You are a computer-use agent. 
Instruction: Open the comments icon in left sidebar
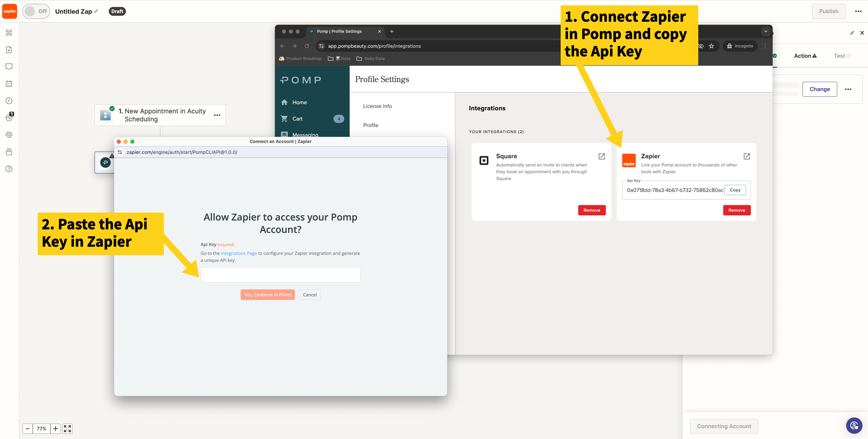click(9, 67)
